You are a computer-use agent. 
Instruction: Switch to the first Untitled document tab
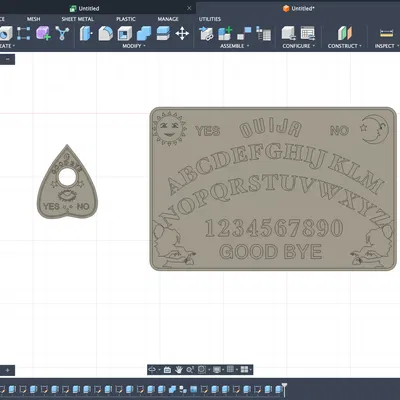[x=84, y=8]
